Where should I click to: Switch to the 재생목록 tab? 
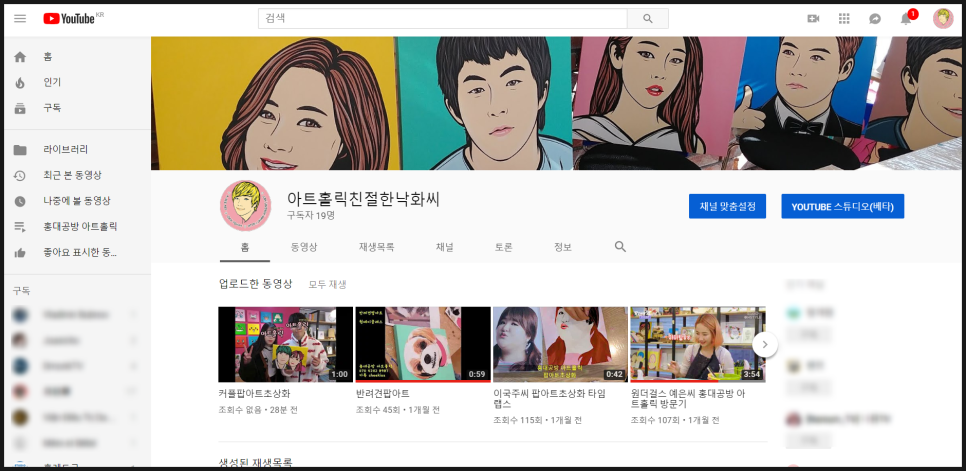click(x=376, y=248)
